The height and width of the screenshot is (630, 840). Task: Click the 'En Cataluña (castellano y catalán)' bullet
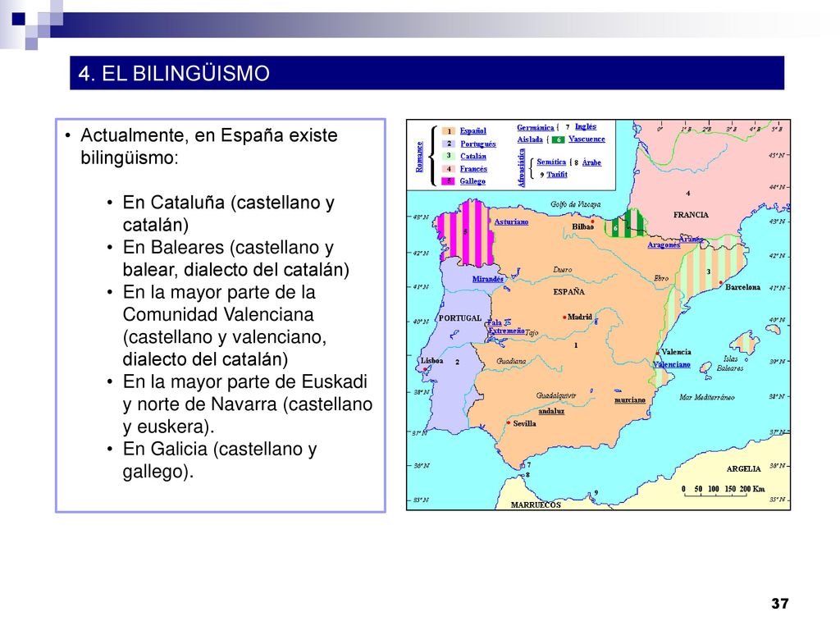click(x=228, y=213)
